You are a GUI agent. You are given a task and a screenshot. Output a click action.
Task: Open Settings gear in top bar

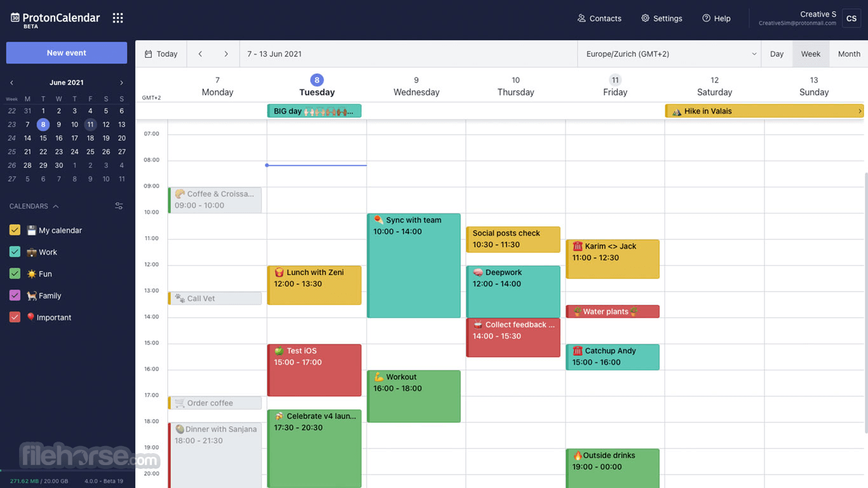[x=661, y=18]
